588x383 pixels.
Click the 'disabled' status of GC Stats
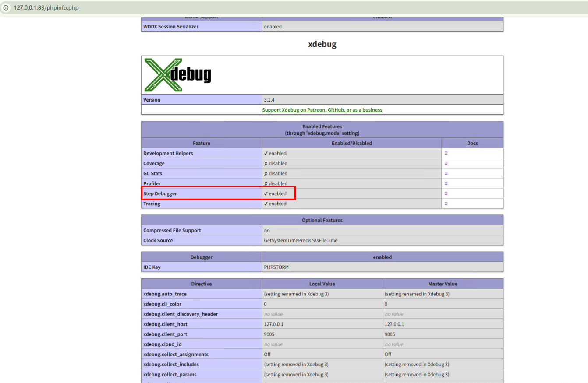(276, 173)
